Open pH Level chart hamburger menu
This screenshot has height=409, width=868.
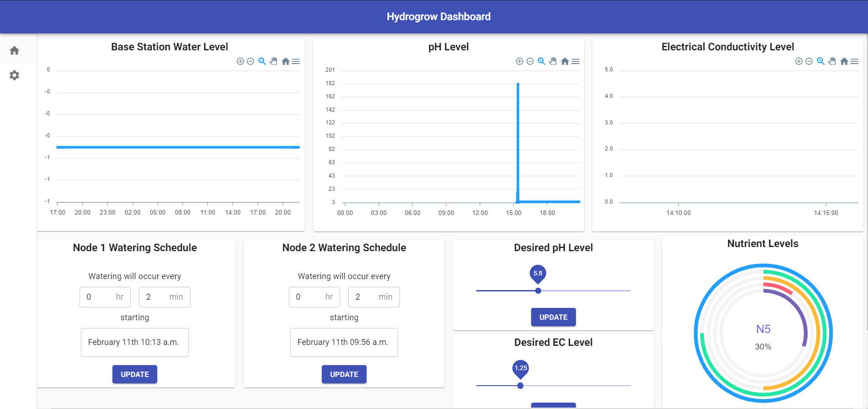tap(576, 61)
